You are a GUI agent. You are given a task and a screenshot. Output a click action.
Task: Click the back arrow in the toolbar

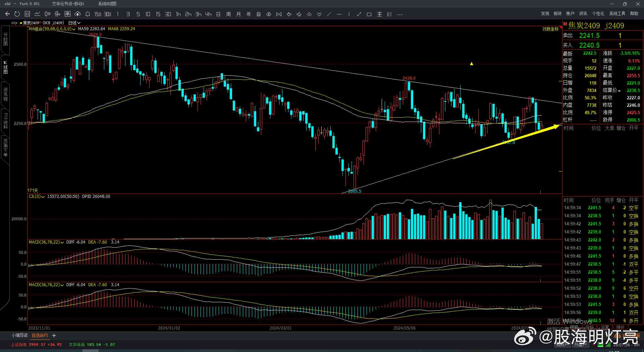pos(7,14)
